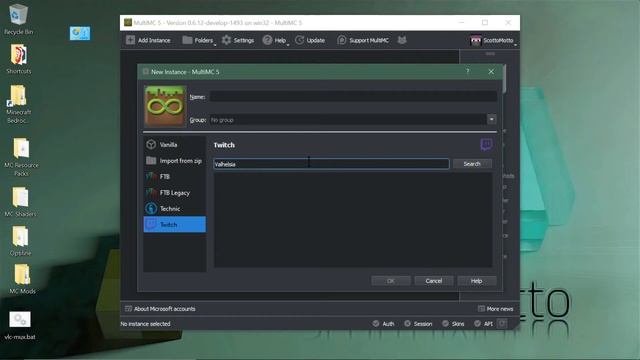640x360 pixels.
Task: Click the Search button
Action: click(472, 164)
